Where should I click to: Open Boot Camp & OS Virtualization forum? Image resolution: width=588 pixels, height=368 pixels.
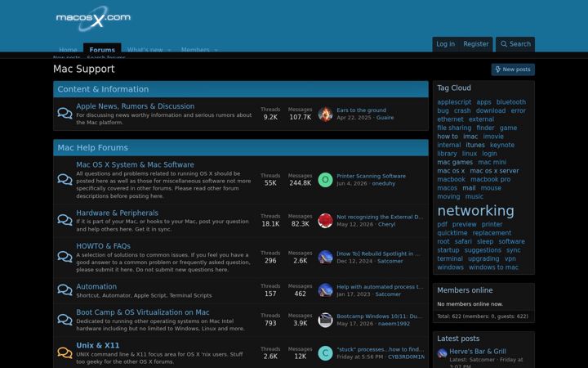[x=142, y=312]
